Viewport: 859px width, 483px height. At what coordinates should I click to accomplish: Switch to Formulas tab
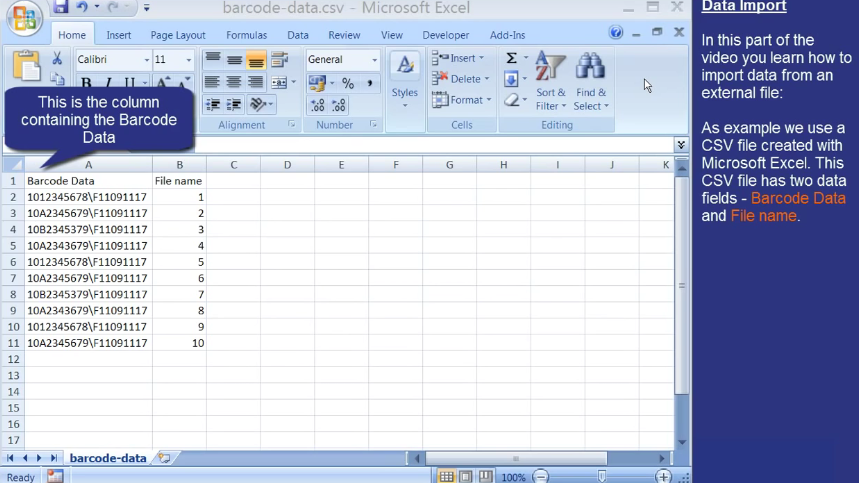pyautogui.click(x=247, y=35)
